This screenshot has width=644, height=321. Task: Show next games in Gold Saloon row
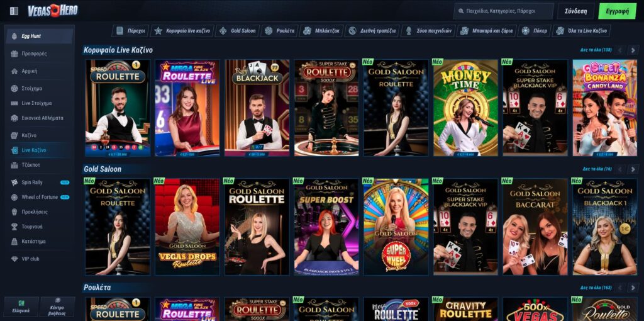point(633,169)
